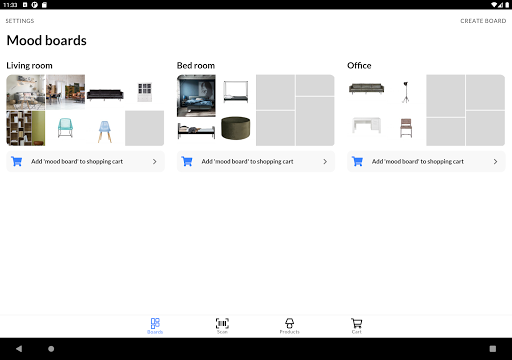Select the teal chair thumbnail
The width and height of the screenshot is (512, 360).
click(65, 128)
